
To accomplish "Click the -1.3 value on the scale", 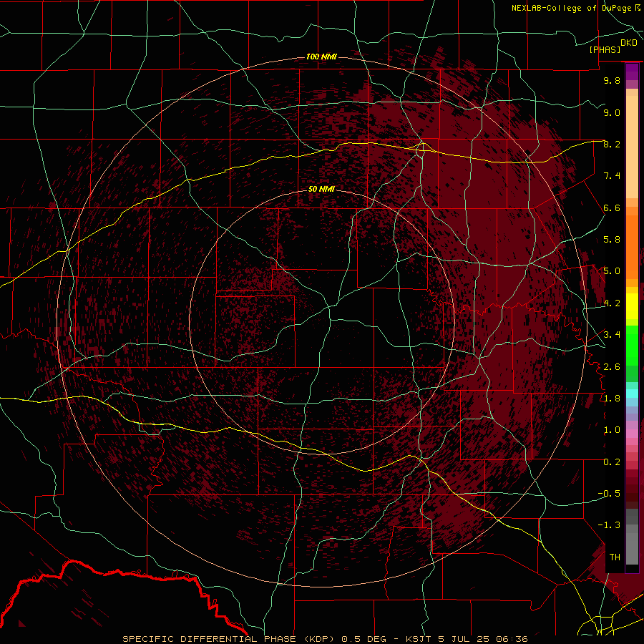I will point(609,525).
